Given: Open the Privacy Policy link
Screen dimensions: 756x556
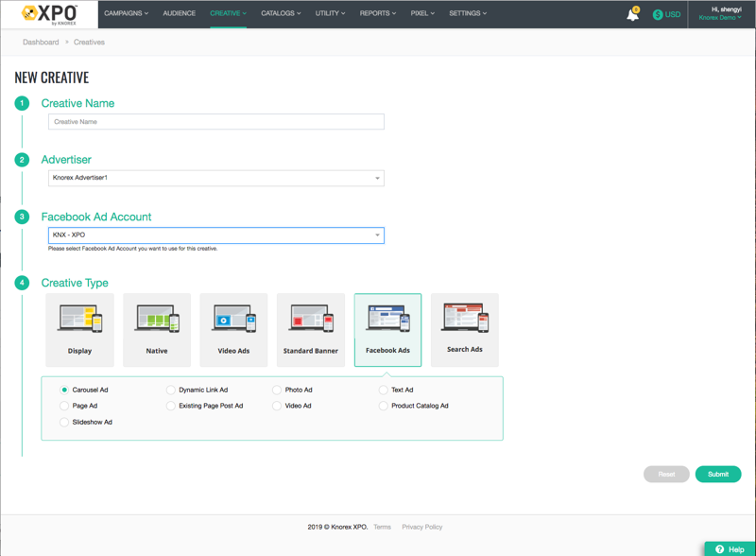Looking at the screenshot, I should coord(421,527).
